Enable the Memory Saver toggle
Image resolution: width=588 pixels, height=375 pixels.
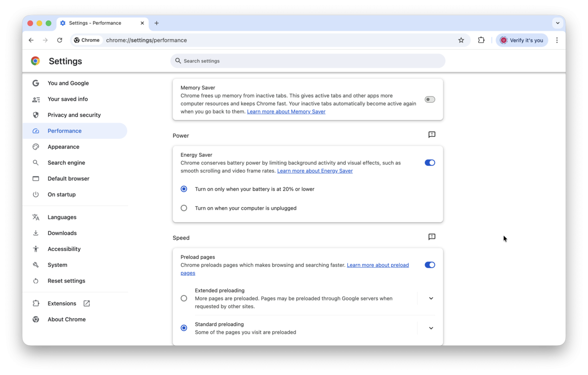coord(429,99)
